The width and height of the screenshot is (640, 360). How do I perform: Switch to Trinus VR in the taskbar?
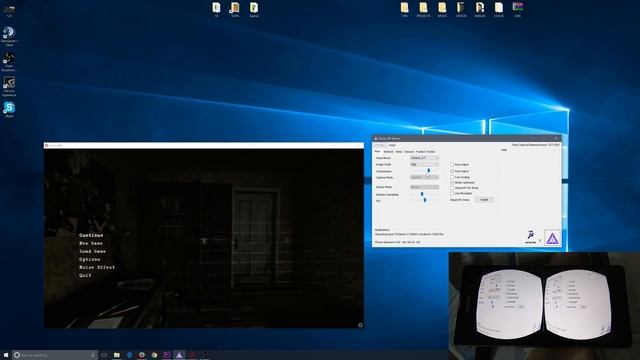(179, 355)
